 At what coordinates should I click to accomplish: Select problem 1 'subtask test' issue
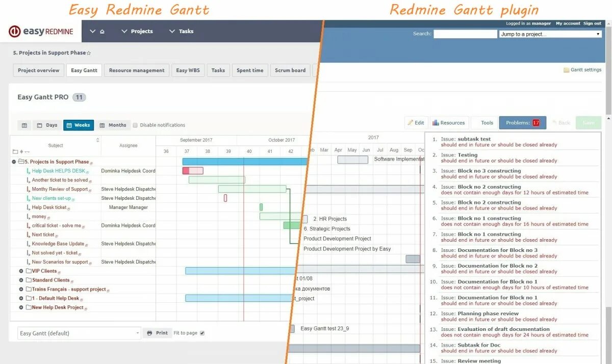click(474, 139)
